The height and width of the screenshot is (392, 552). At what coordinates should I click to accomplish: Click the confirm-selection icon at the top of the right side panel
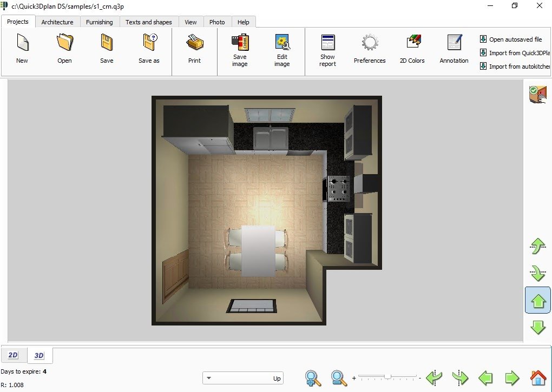537,94
